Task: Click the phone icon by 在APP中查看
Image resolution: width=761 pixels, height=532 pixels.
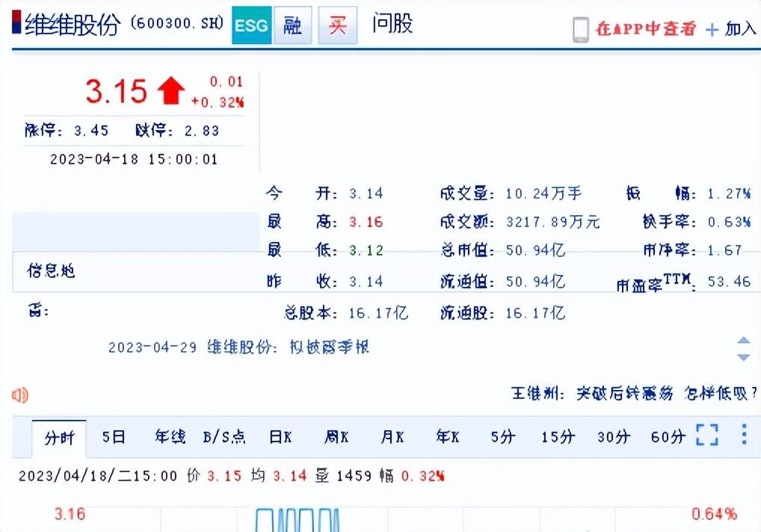Action: pyautogui.click(x=580, y=30)
